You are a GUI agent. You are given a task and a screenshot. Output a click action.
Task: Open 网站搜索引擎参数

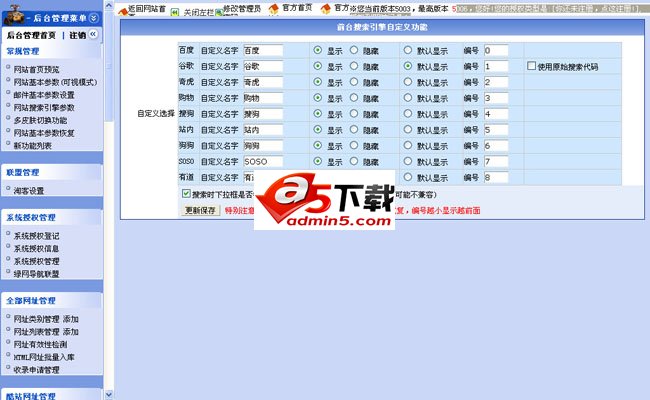tap(44, 107)
